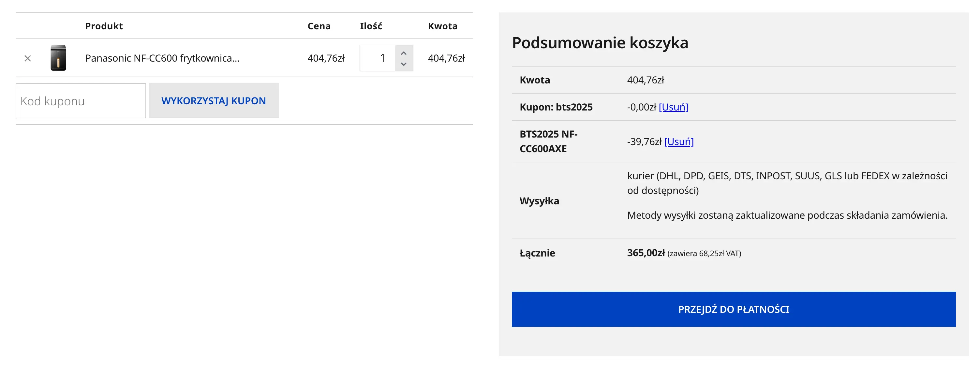Click the Produkt column header
Image resolution: width=980 pixels, height=367 pixels.
click(104, 26)
